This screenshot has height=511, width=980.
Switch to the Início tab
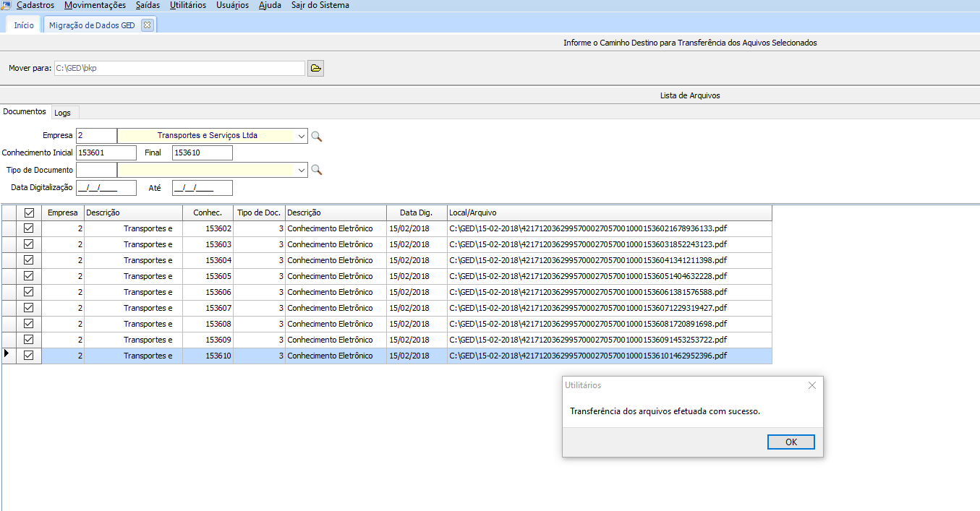tap(24, 25)
